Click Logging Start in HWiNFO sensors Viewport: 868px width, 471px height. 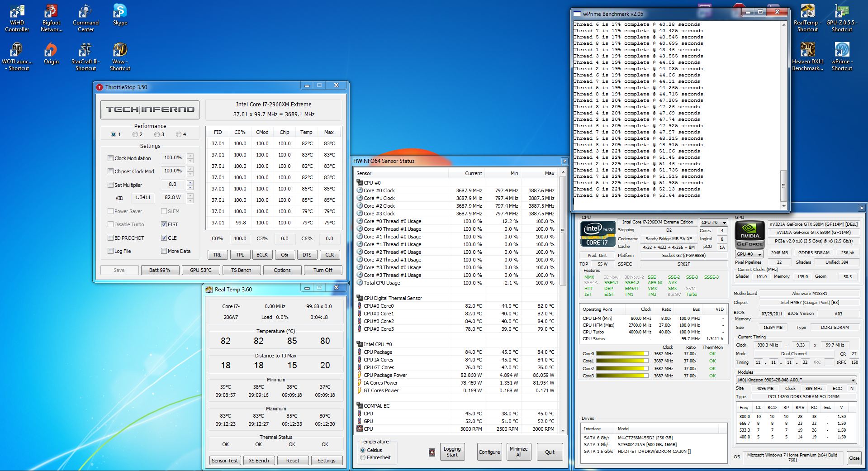(x=452, y=452)
